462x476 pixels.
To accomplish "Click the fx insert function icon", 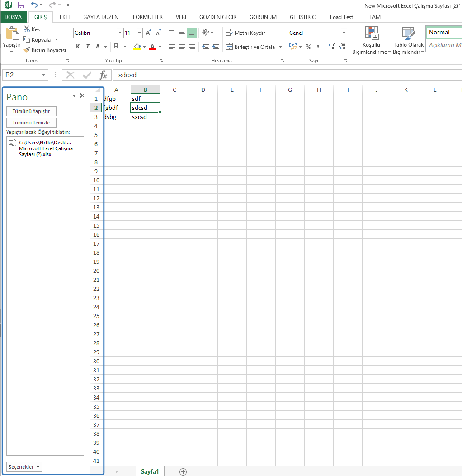I will click(x=103, y=75).
